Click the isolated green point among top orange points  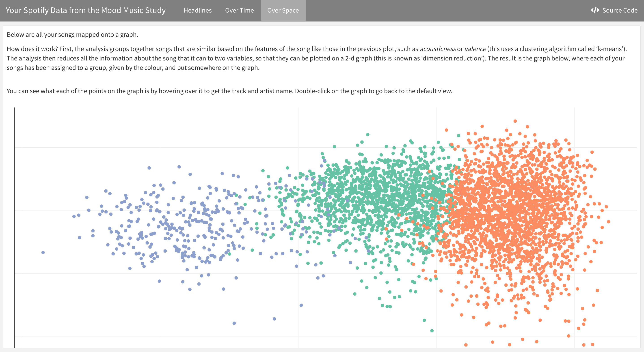click(458, 136)
